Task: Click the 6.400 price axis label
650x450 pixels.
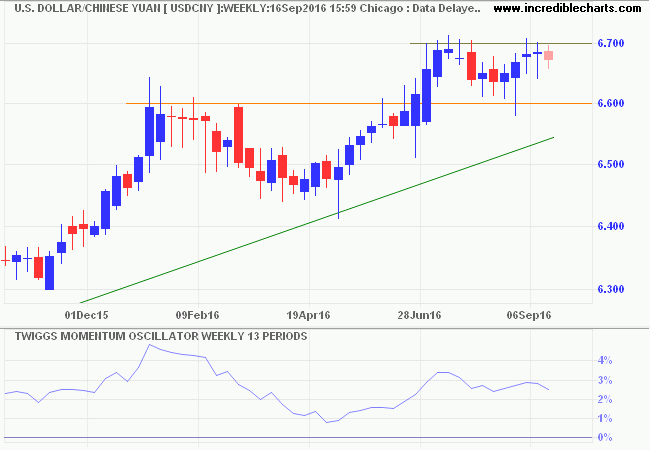Action: coord(611,226)
